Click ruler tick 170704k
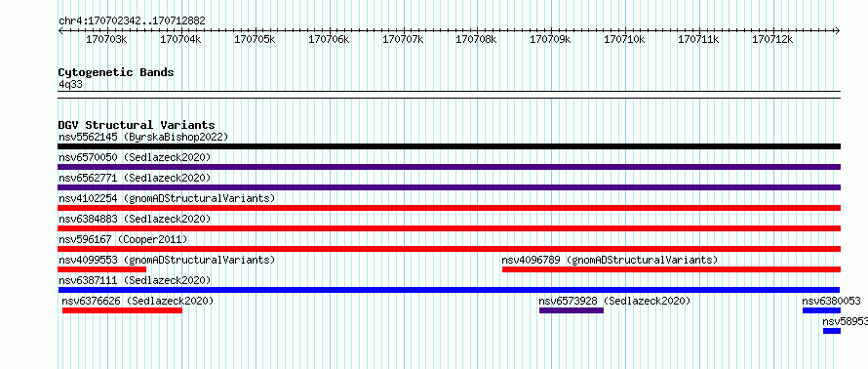The width and height of the screenshot is (868, 369). [181, 39]
